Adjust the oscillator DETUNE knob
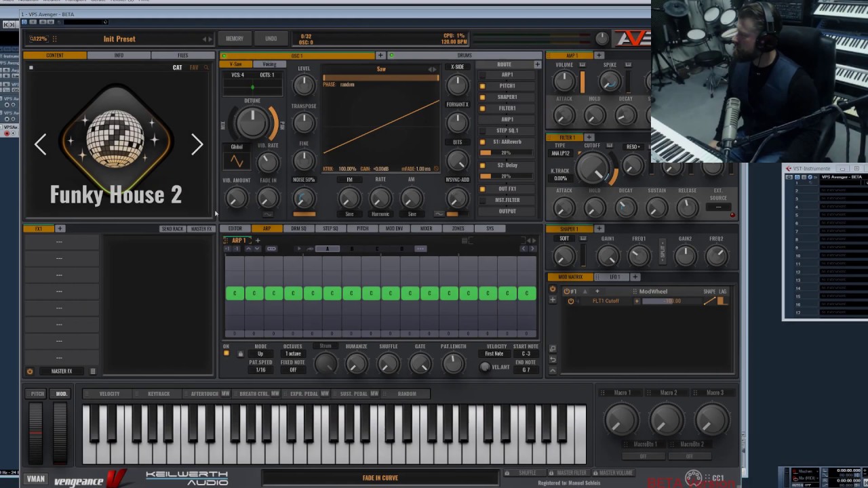Screen dimensions: 868x488 (252, 123)
